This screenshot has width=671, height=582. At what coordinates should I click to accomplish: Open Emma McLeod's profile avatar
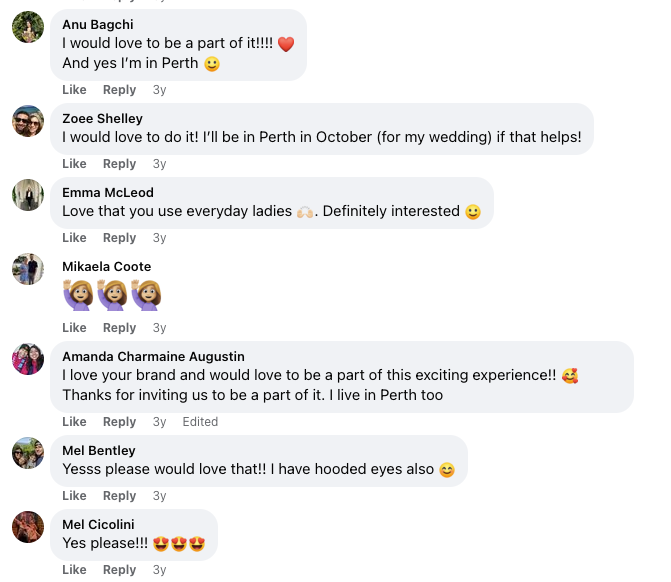pyautogui.click(x=28, y=195)
